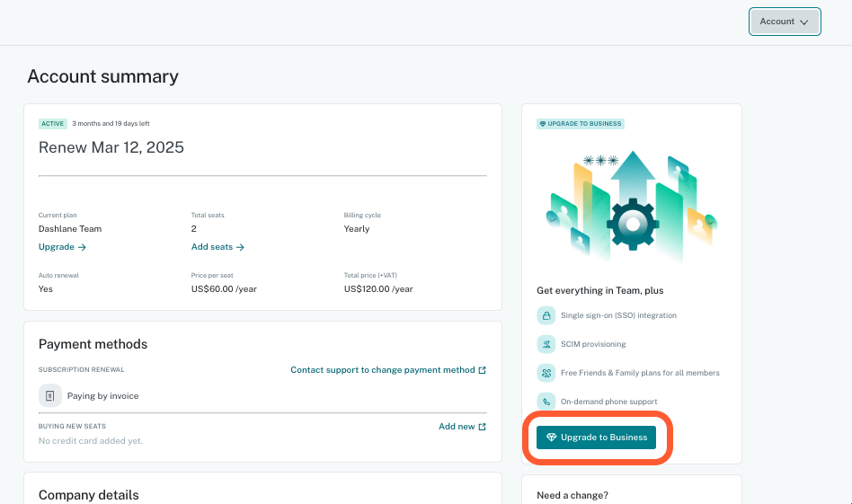Image resolution: width=852 pixels, height=504 pixels.
Task: Open Contact support to change payment method
Action: (x=388, y=370)
